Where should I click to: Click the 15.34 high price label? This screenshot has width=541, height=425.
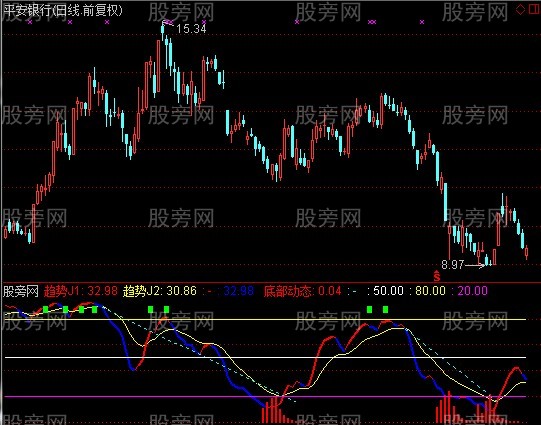(x=191, y=29)
